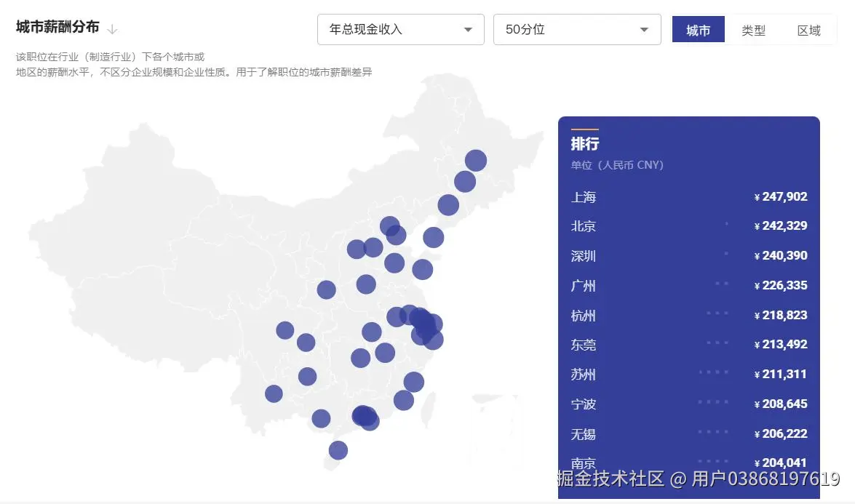Click the westernmost Yunnan city bubble
This screenshot has width=855, height=504.
(274, 393)
